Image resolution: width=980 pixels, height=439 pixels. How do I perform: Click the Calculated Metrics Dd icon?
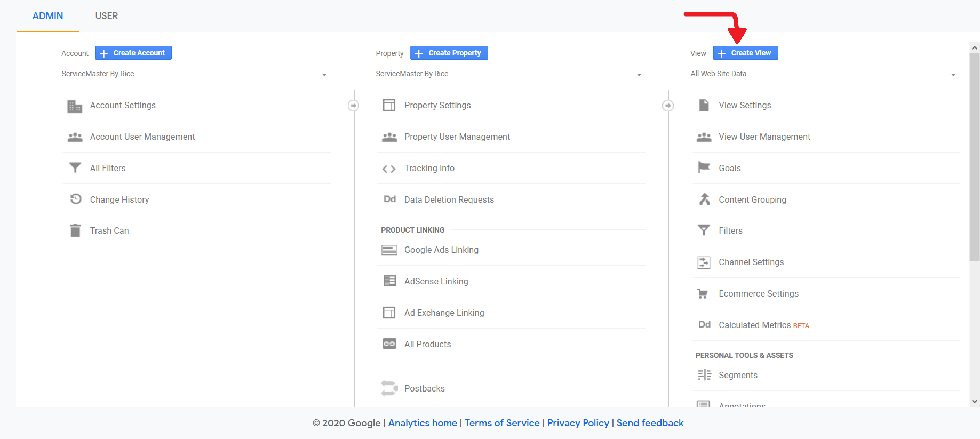[705, 324]
